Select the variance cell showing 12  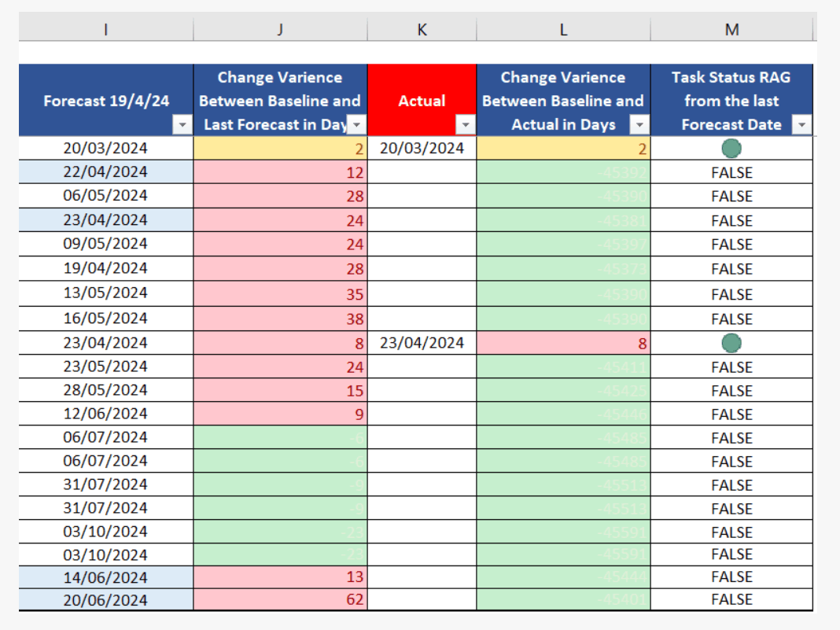280,172
